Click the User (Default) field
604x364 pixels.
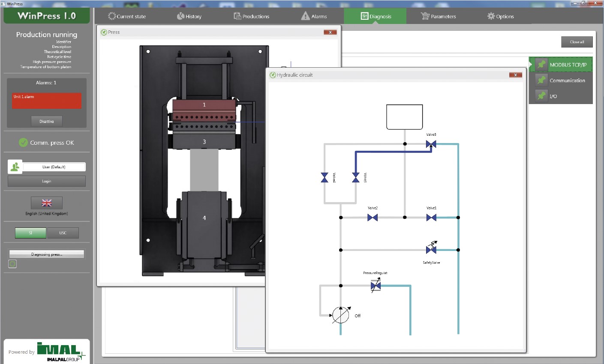coord(54,167)
